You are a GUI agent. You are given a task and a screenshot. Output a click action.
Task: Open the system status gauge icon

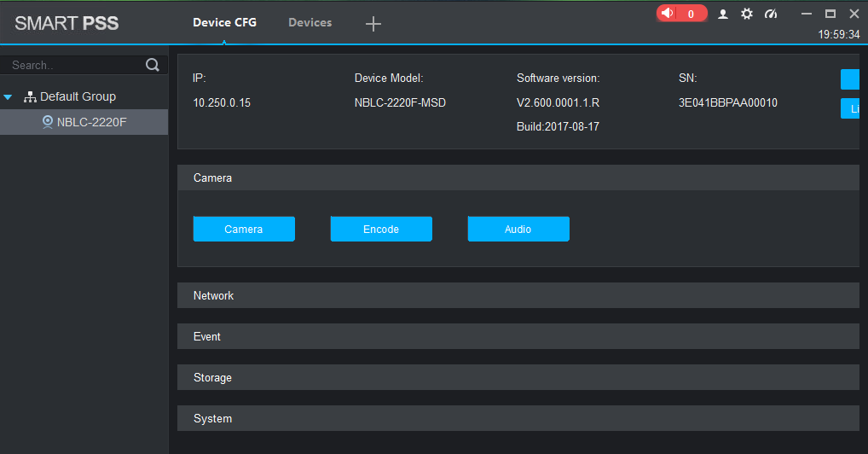coord(771,14)
